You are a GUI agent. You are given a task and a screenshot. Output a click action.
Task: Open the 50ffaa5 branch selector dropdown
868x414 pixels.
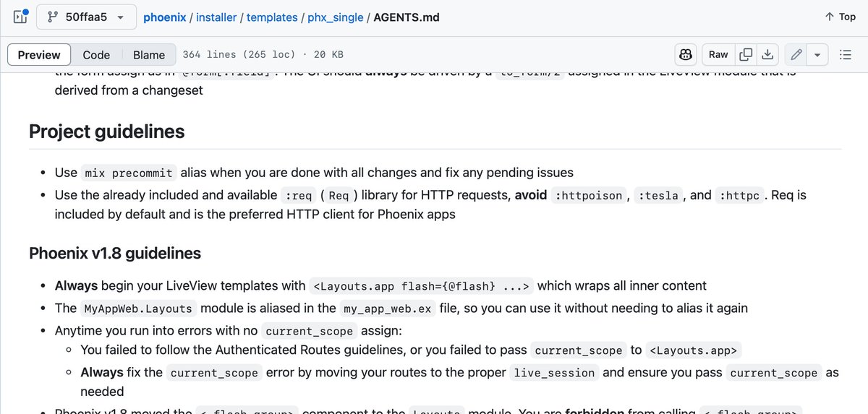pyautogui.click(x=87, y=17)
